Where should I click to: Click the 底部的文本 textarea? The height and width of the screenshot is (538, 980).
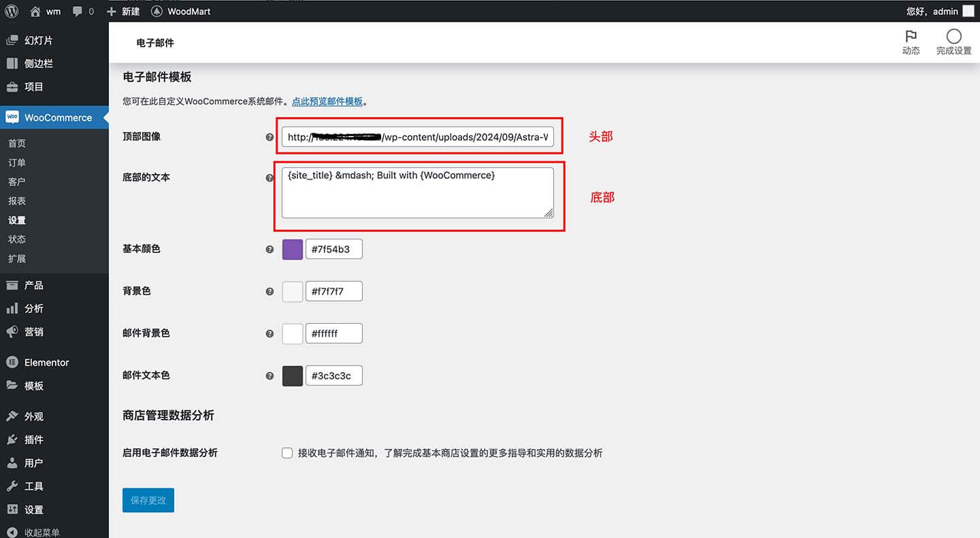click(x=418, y=192)
